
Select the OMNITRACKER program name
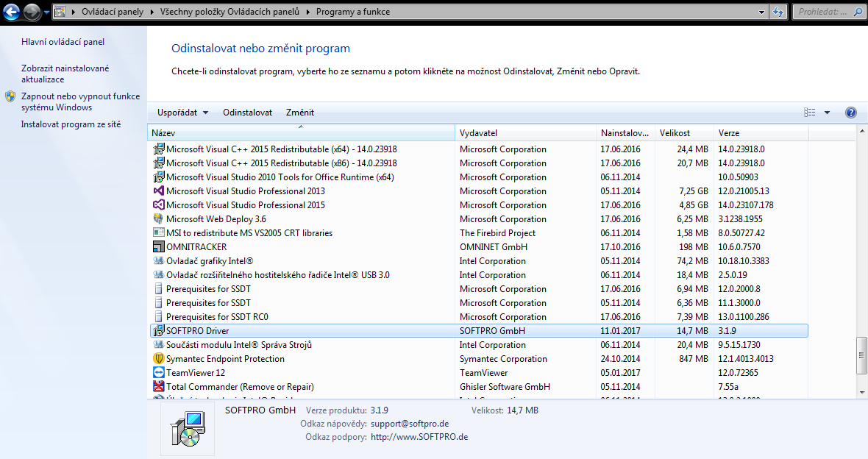[x=196, y=247]
